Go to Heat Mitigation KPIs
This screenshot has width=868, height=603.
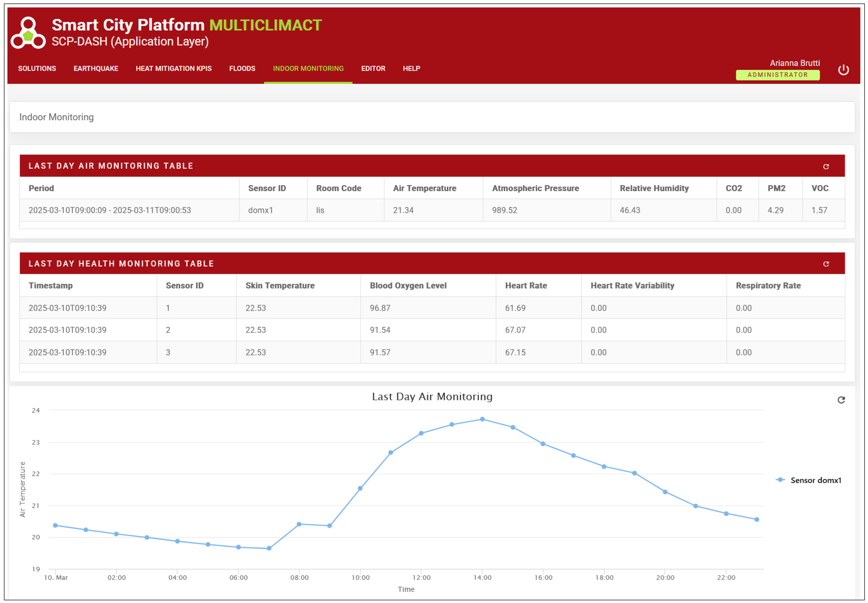click(x=173, y=68)
